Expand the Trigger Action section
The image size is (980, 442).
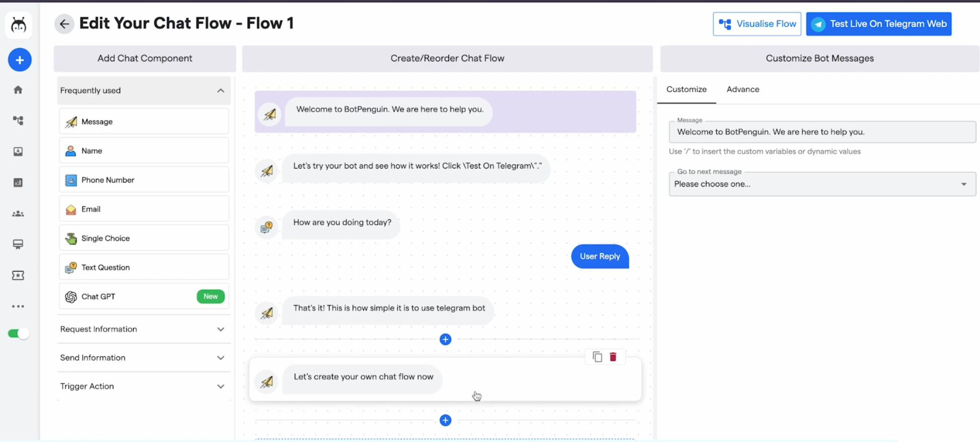tap(144, 386)
